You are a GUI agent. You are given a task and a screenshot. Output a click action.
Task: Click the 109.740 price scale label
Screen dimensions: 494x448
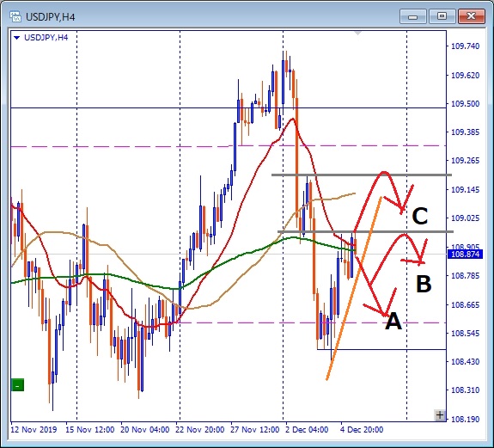(x=466, y=46)
